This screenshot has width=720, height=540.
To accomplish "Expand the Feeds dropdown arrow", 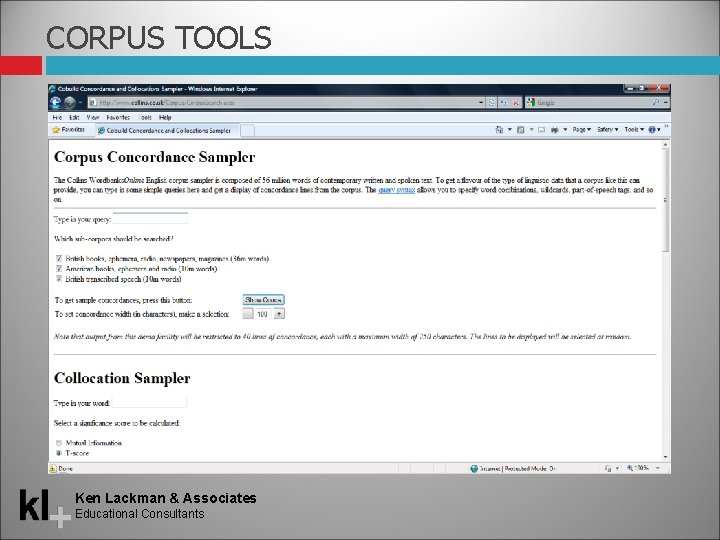I will click(x=531, y=130).
